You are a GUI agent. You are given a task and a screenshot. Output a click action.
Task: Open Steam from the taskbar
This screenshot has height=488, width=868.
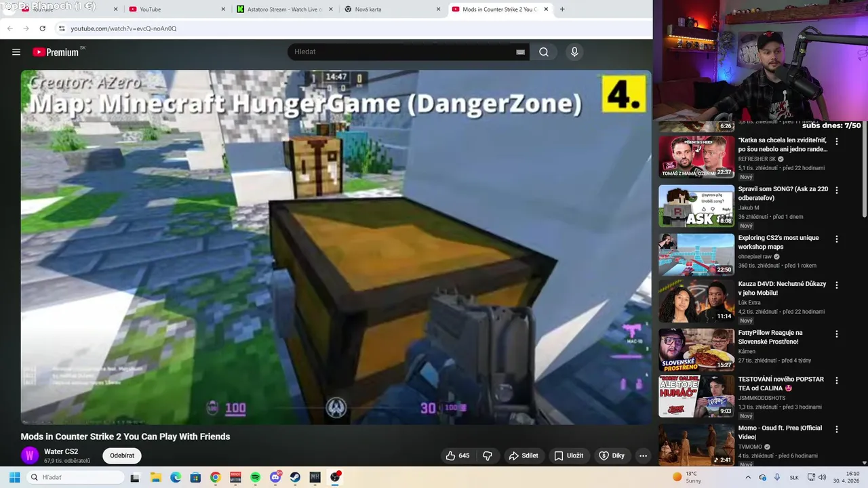(295, 477)
